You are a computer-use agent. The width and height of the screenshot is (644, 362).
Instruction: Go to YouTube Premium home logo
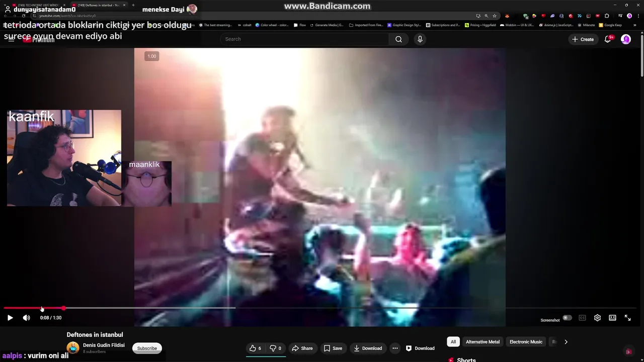pos(39,40)
